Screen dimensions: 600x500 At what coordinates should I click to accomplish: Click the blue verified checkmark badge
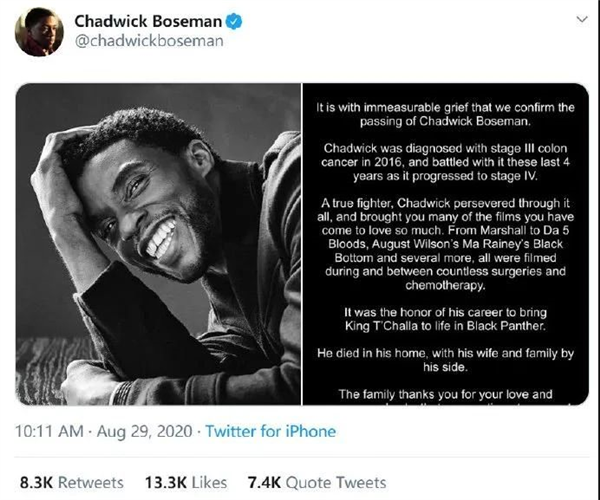[x=233, y=21]
